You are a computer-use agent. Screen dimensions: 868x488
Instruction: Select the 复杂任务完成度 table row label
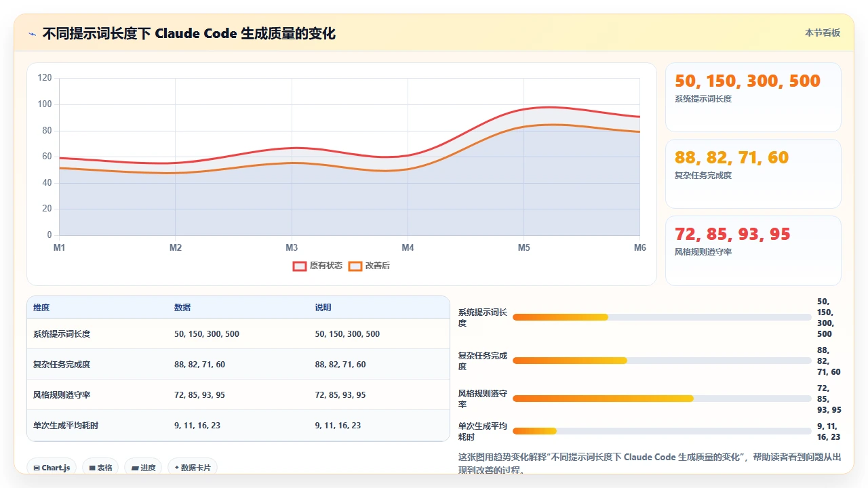coord(62,365)
